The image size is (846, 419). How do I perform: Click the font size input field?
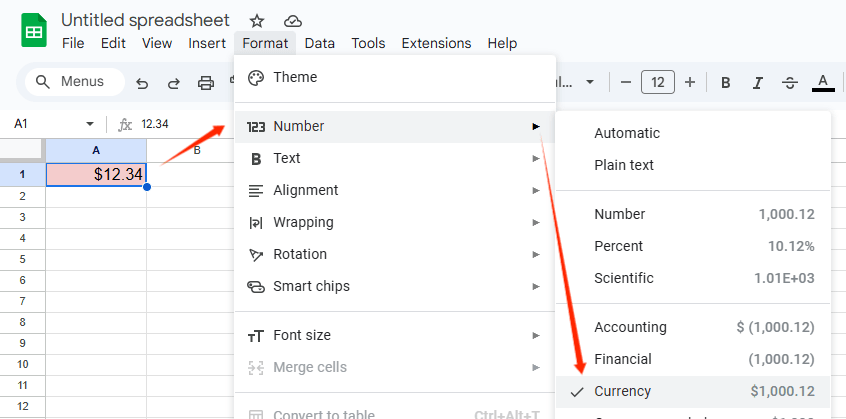pyautogui.click(x=657, y=82)
